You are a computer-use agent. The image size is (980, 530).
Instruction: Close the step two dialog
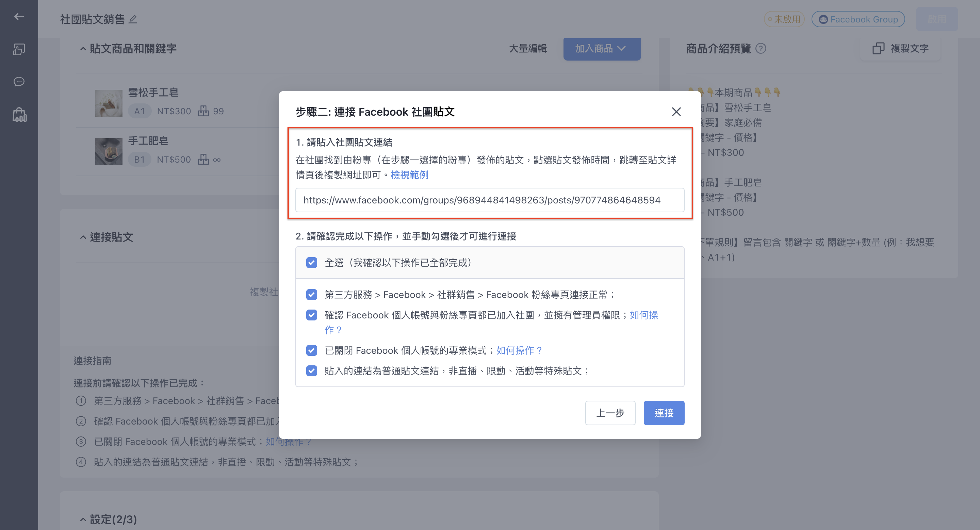(676, 111)
